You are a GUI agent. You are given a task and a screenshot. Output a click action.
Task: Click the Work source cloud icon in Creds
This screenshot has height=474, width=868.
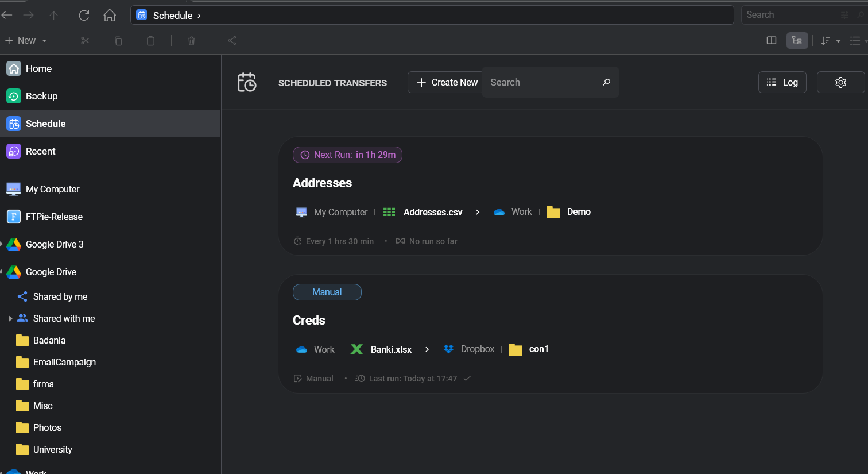pos(301,349)
